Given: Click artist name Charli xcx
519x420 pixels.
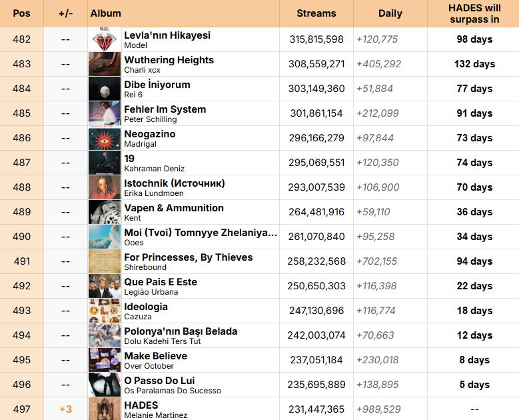Looking at the screenshot, I should (142, 70).
